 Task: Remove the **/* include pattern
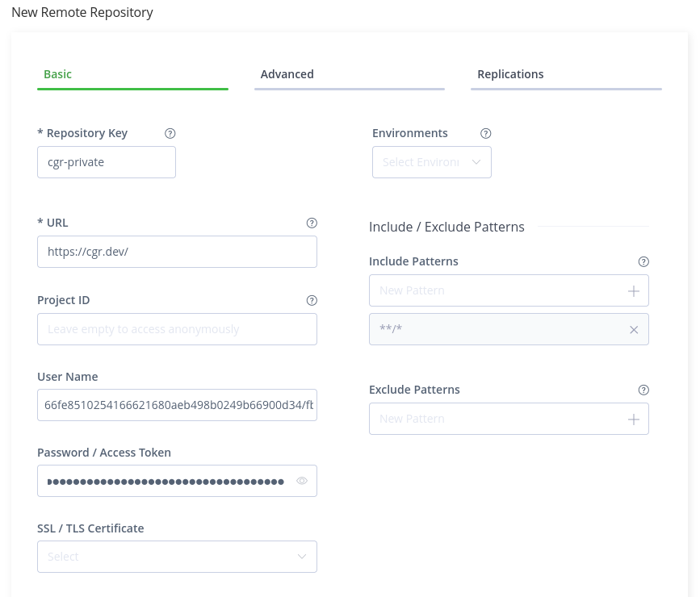pos(634,329)
